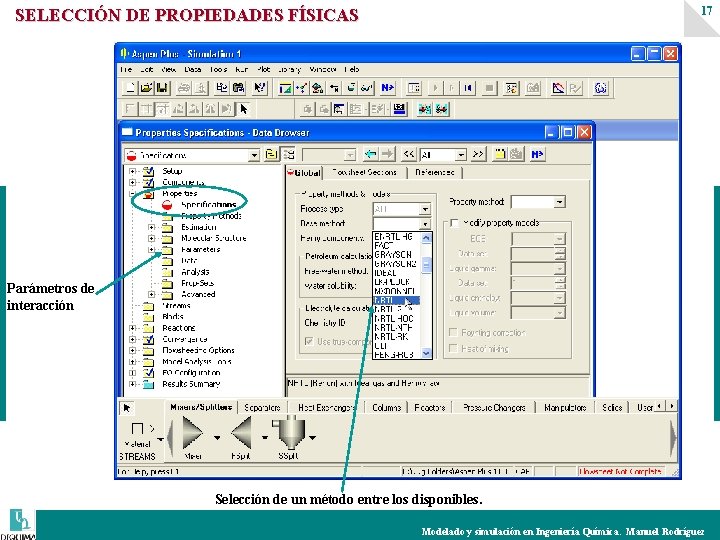Toggle Heat of mixing checkbox
The width and height of the screenshot is (720, 540).
453,349
